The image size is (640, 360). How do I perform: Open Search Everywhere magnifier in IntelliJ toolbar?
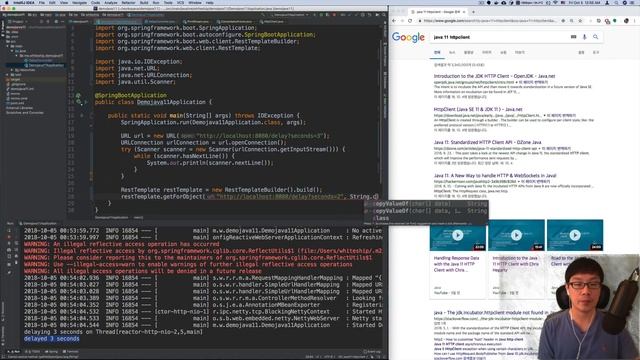click(x=384, y=15)
